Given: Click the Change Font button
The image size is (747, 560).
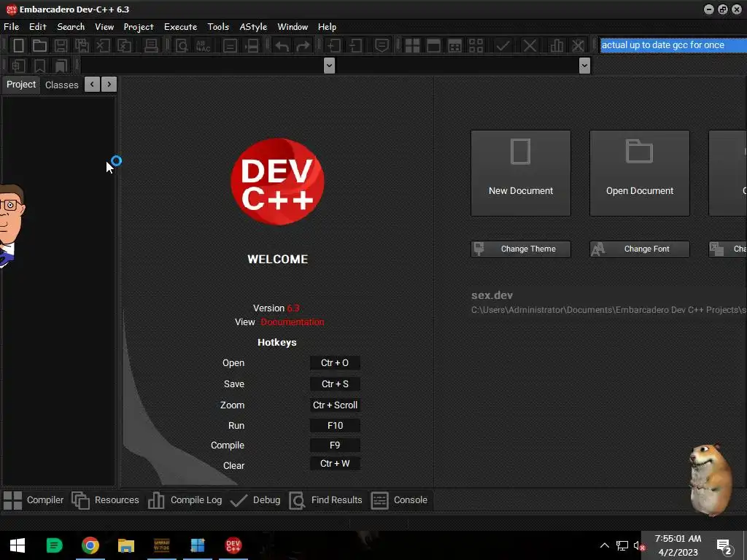Looking at the screenshot, I should click(640, 249).
